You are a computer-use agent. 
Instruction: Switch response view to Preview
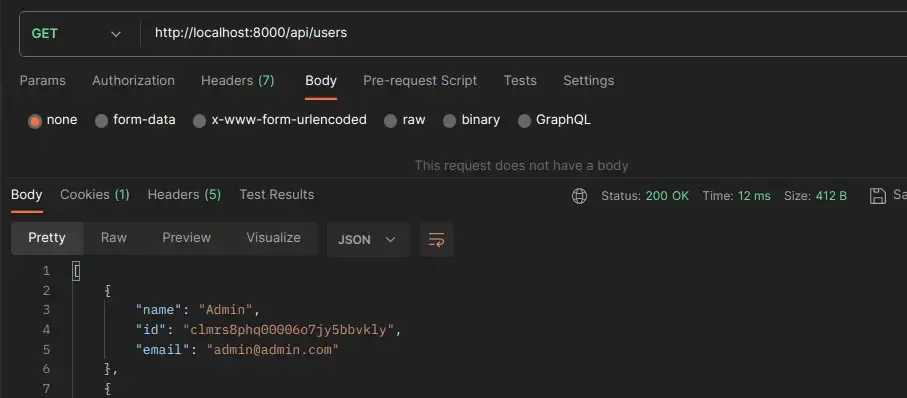point(186,238)
